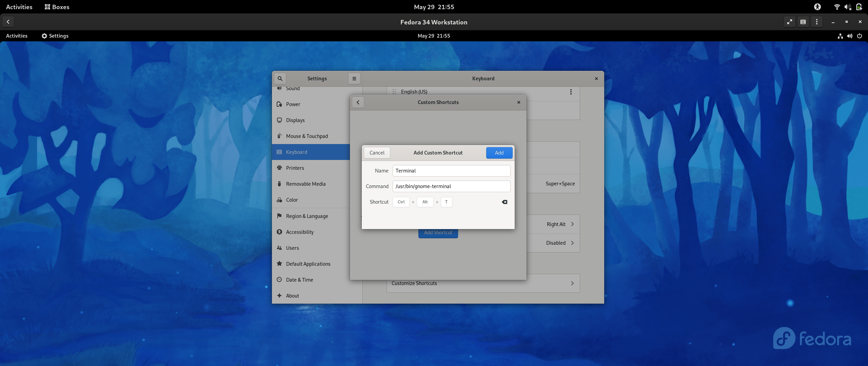Screen dimensions: 868x366
Task: Click the Ctrl key of shortcut
Action: 401,202
